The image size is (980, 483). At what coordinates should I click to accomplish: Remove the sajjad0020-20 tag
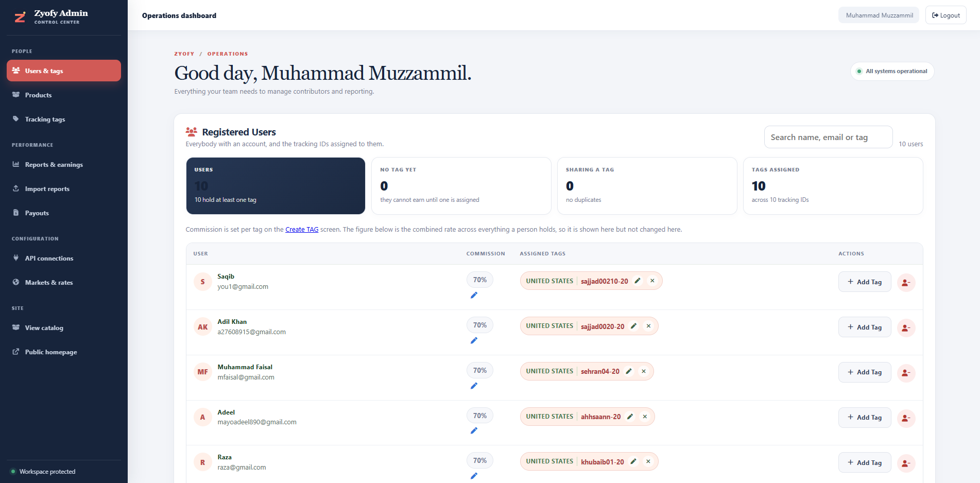(x=648, y=326)
